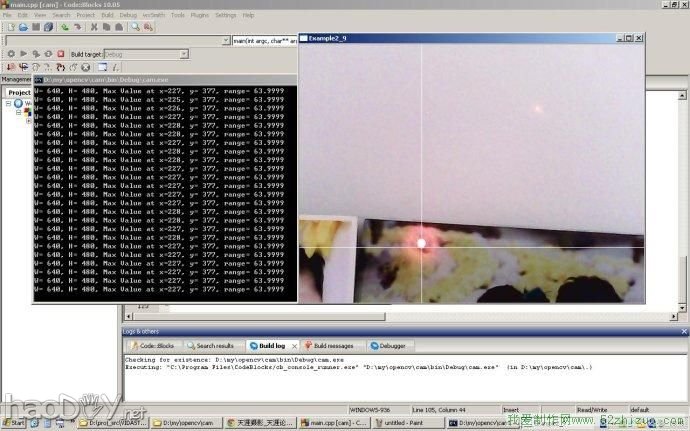Click the Run play icon

24,54
